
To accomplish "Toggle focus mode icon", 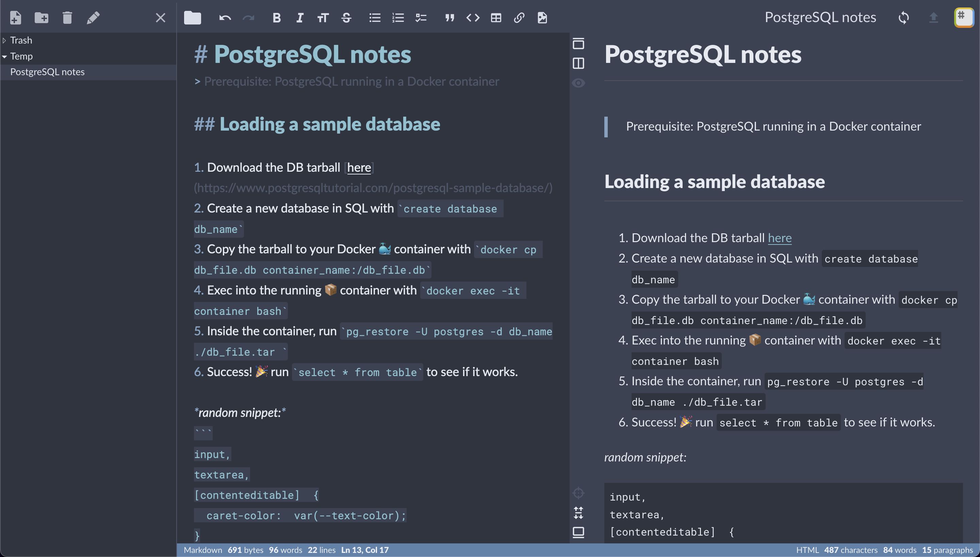I will pyautogui.click(x=578, y=513).
